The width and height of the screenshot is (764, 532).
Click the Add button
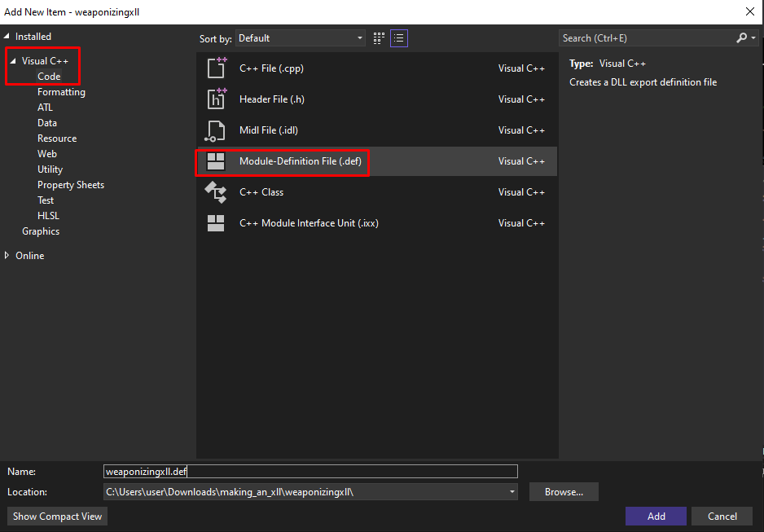(656, 516)
